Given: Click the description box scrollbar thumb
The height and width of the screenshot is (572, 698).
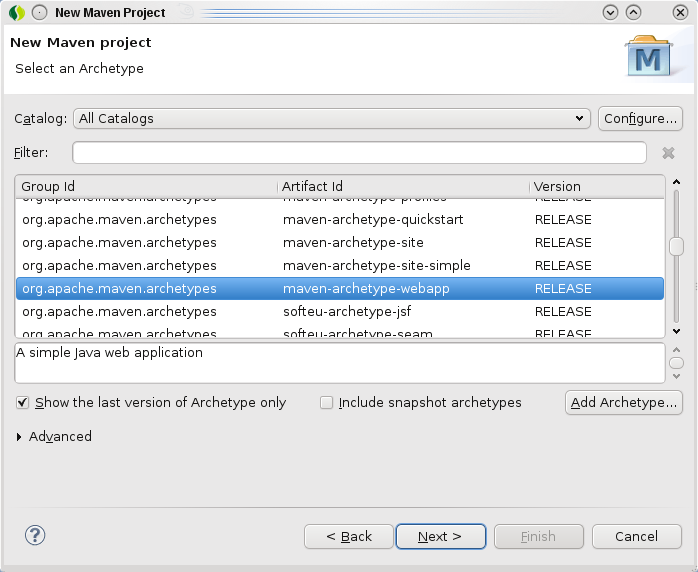Looking at the screenshot, I should (676, 363).
